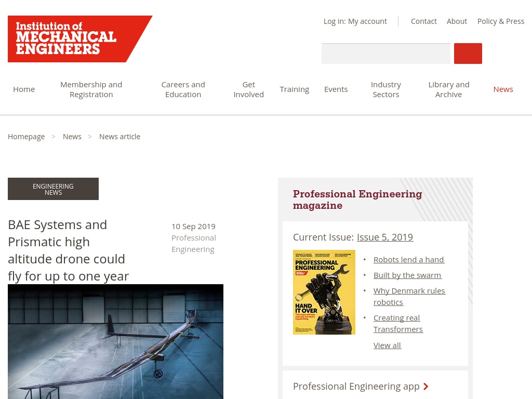Select the News navigation item
Viewport: 532px width, 399px height.
point(503,89)
